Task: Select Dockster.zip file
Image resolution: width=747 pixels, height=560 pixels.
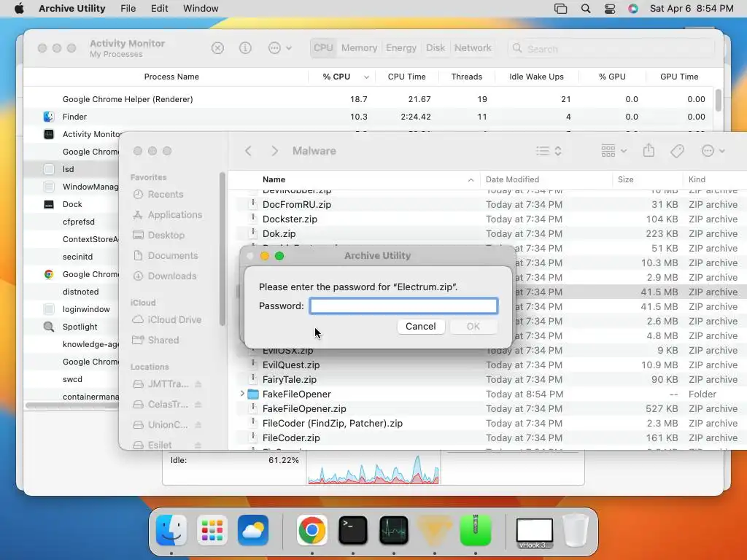Action: tap(487, 219)
